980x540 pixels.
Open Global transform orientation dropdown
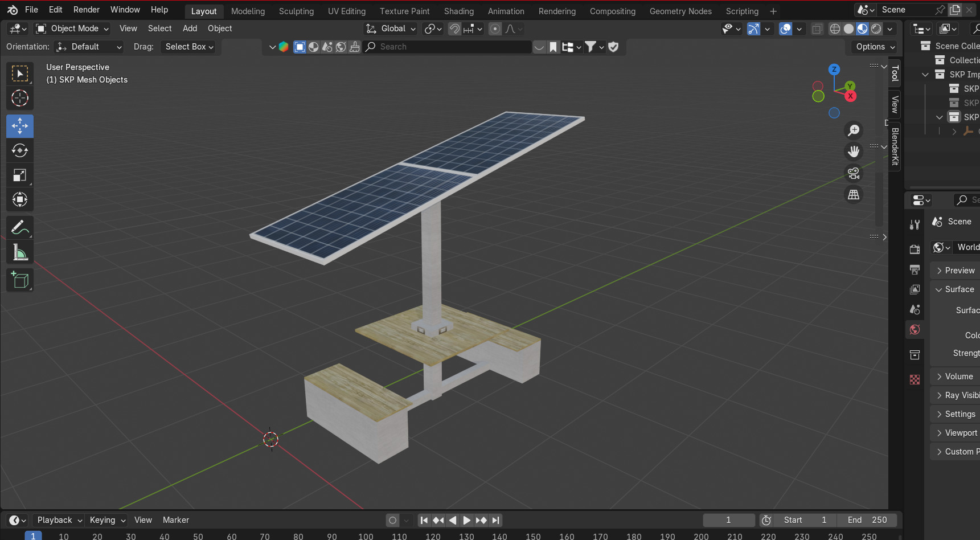pyautogui.click(x=391, y=28)
